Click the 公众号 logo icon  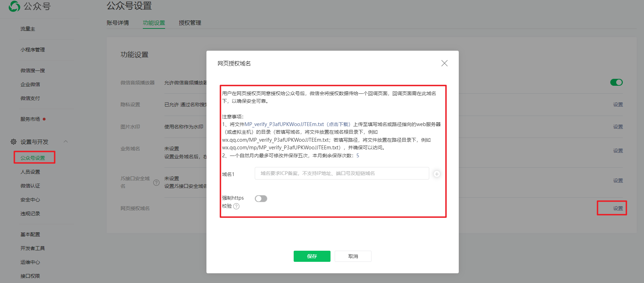pos(14,6)
